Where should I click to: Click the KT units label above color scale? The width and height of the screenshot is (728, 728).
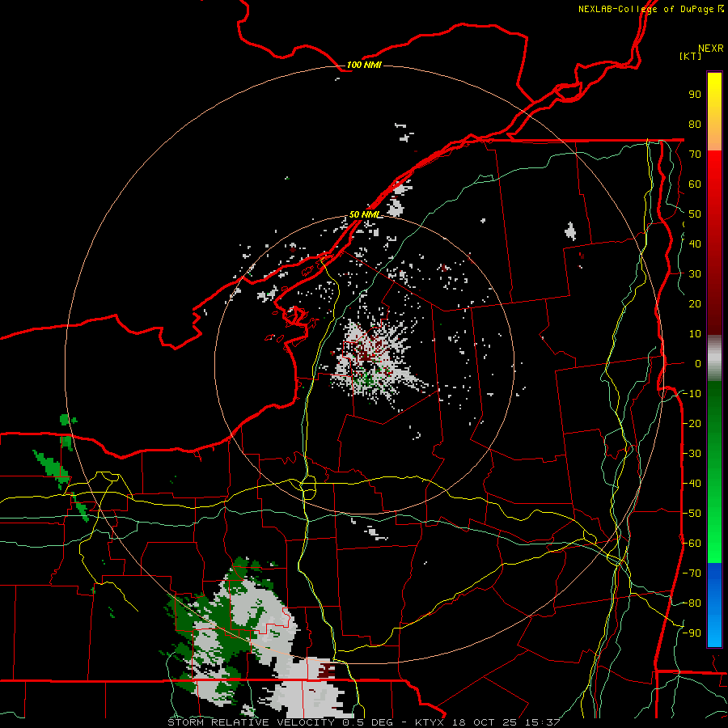690,56
